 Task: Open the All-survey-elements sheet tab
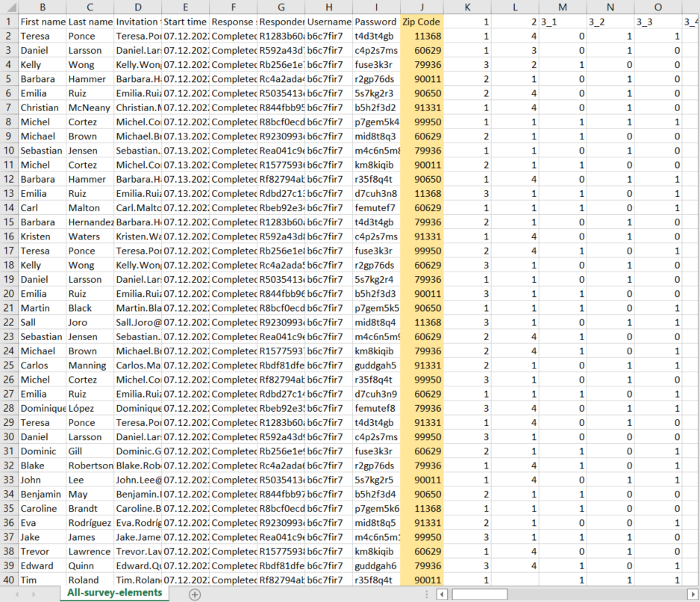114,593
